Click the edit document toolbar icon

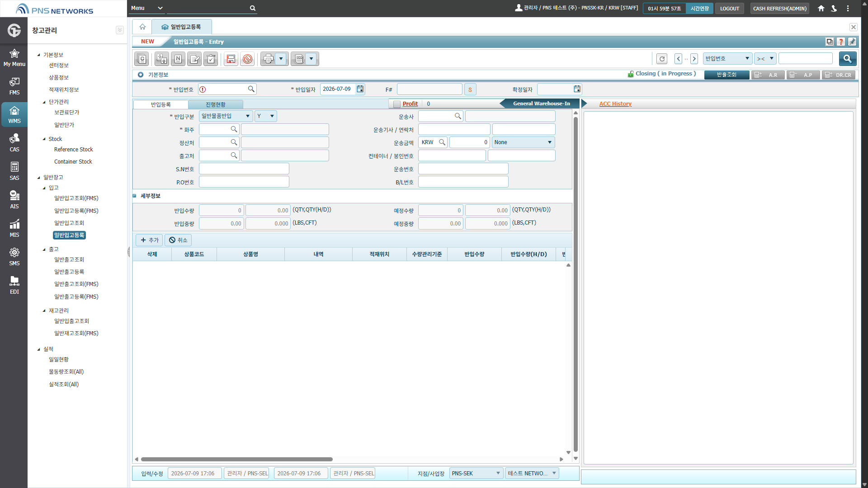(194, 59)
